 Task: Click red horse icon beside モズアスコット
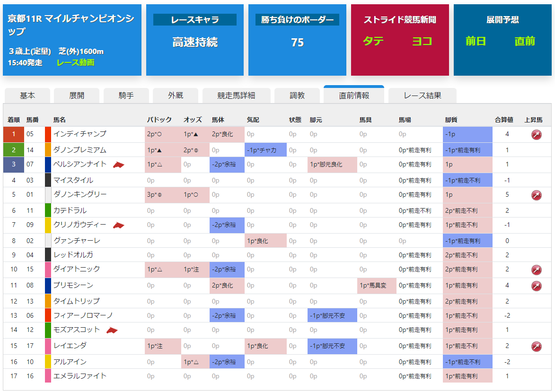(112, 331)
